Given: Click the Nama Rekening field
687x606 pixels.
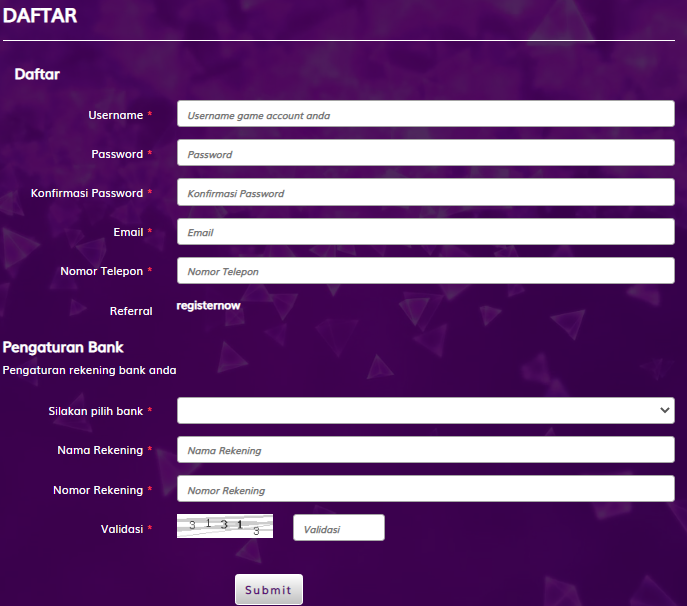Looking at the screenshot, I should tap(425, 450).
